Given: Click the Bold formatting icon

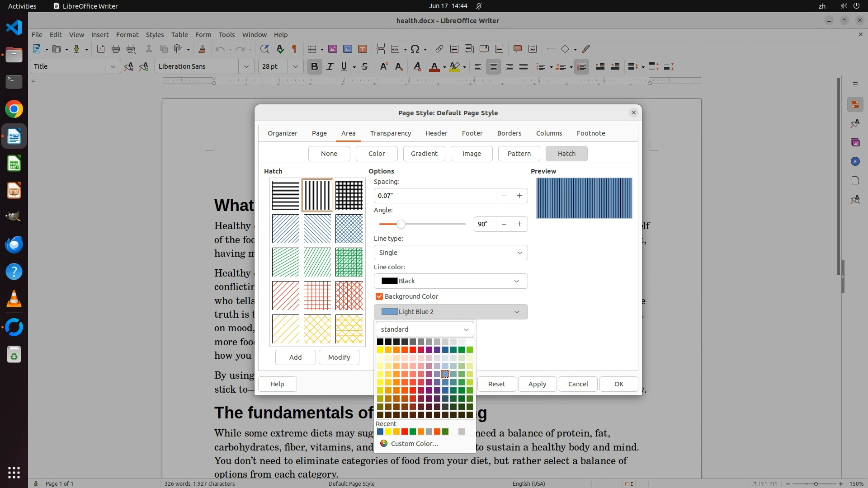Looking at the screenshot, I should [315, 67].
